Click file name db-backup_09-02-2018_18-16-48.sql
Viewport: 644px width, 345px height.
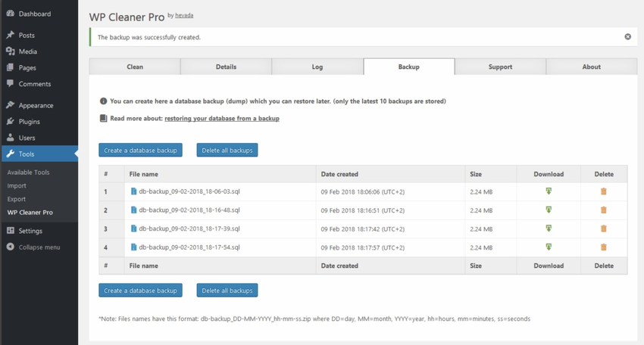point(189,210)
